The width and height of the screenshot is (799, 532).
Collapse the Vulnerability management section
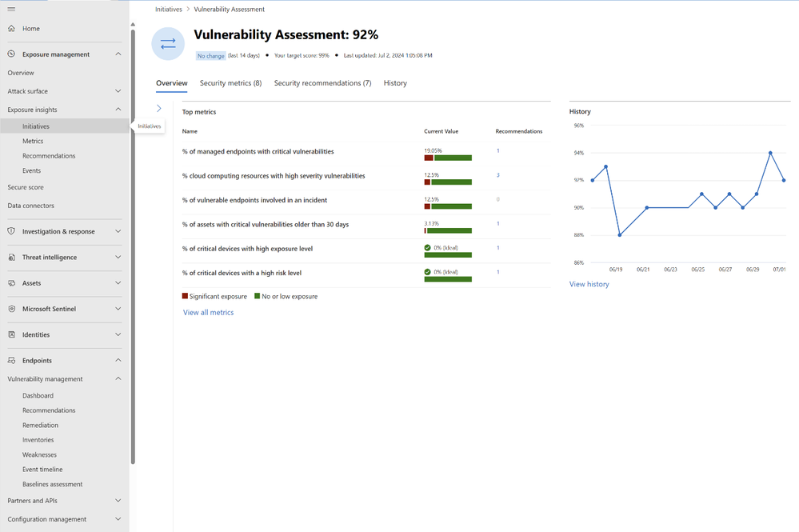pos(118,378)
